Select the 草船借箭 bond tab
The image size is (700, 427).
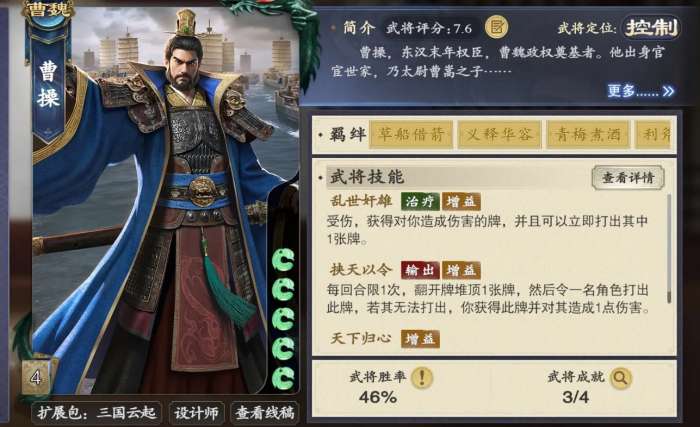click(x=411, y=134)
